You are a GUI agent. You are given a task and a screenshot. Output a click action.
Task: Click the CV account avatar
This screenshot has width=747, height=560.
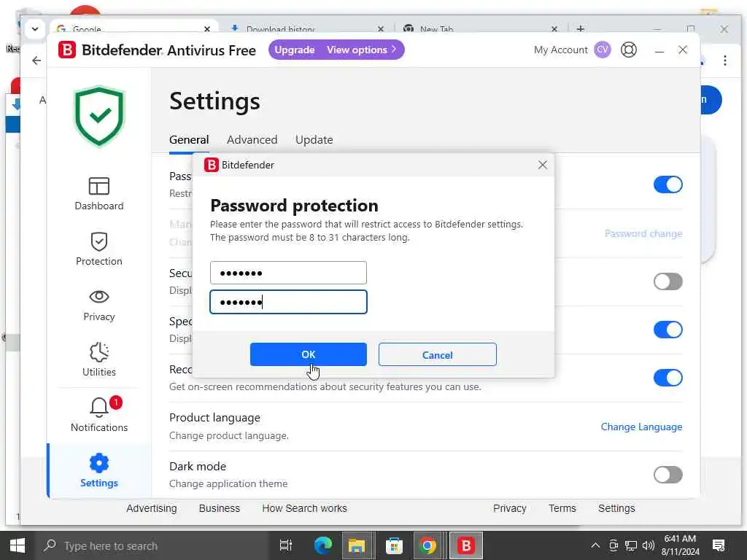[602, 50]
